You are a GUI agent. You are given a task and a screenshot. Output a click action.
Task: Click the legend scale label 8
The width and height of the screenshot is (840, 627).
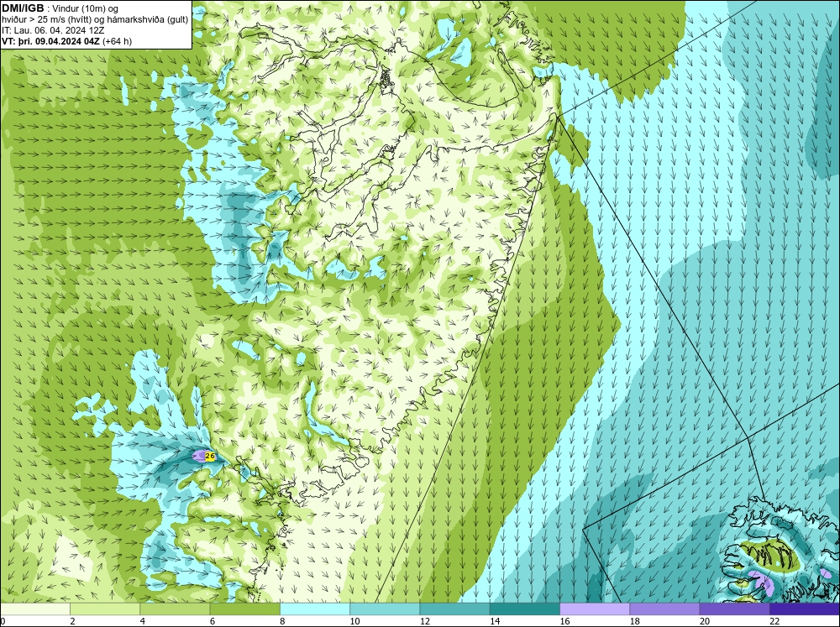click(282, 621)
